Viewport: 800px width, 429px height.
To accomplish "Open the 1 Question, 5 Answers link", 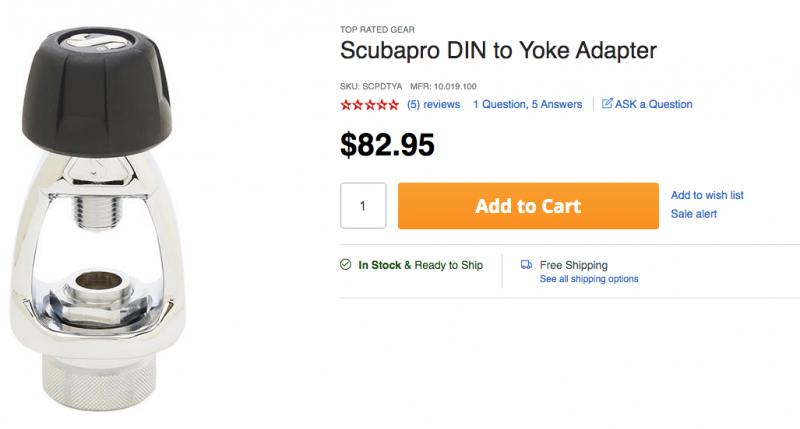I will [x=527, y=104].
